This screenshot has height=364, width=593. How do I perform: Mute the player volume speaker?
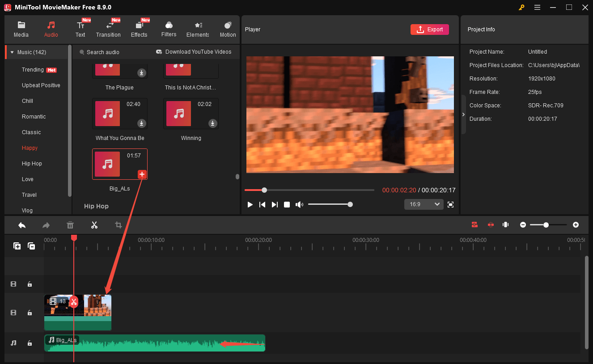299,204
